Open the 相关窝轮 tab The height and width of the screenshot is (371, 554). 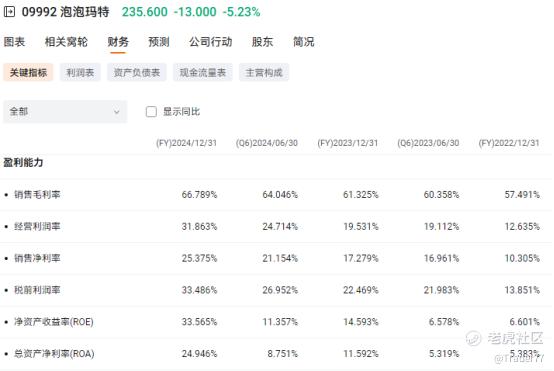point(66,42)
